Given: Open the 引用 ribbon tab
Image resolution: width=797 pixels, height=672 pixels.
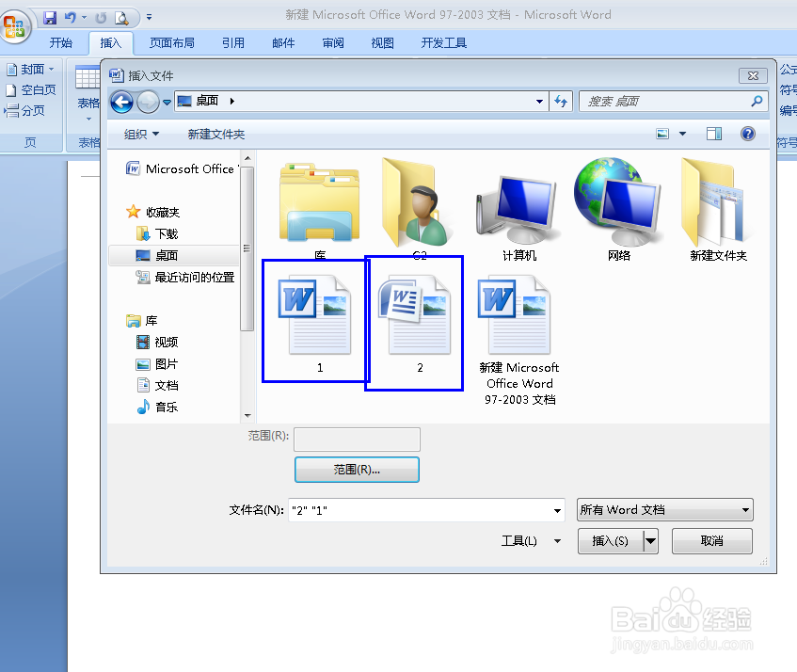Looking at the screenshot, I should point(233,43).
